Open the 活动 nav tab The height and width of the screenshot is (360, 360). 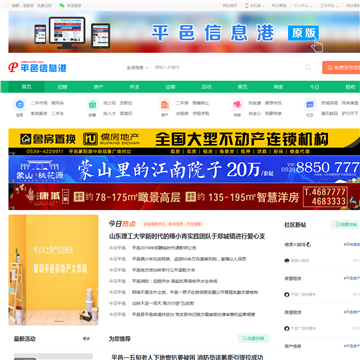coord(206,87)
